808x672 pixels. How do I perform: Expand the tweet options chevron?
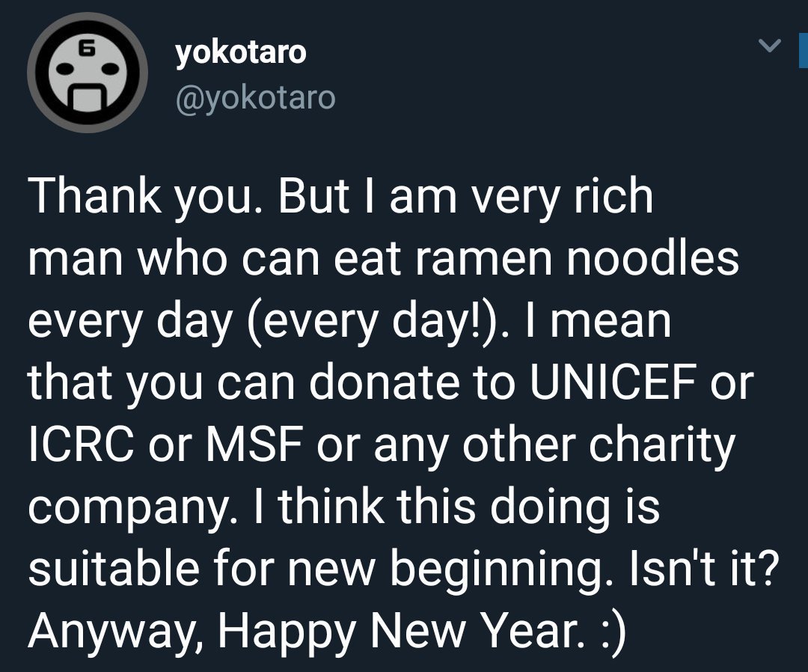click(770, 46)
